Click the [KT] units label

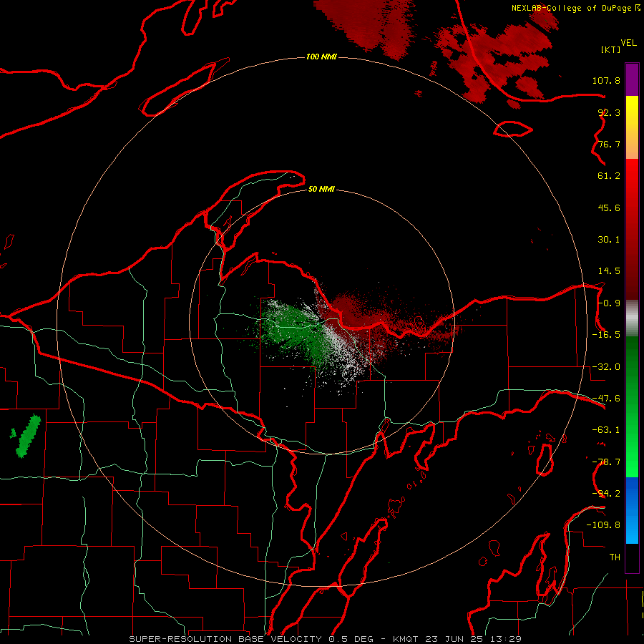click(x=611, y=49)
